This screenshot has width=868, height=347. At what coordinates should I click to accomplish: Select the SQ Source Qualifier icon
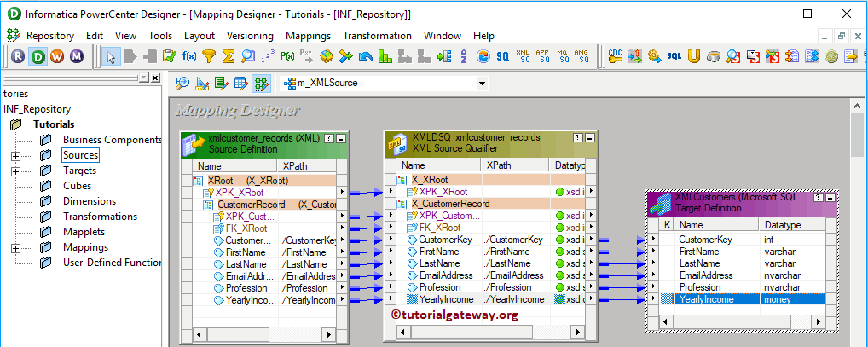[502, 56]
